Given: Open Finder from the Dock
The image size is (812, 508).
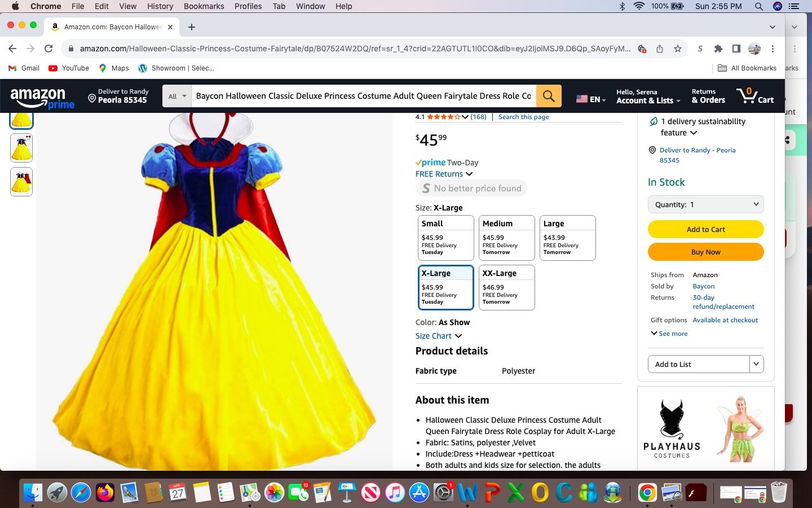Looking at the screenshot, I should click(x=33, y=492).
